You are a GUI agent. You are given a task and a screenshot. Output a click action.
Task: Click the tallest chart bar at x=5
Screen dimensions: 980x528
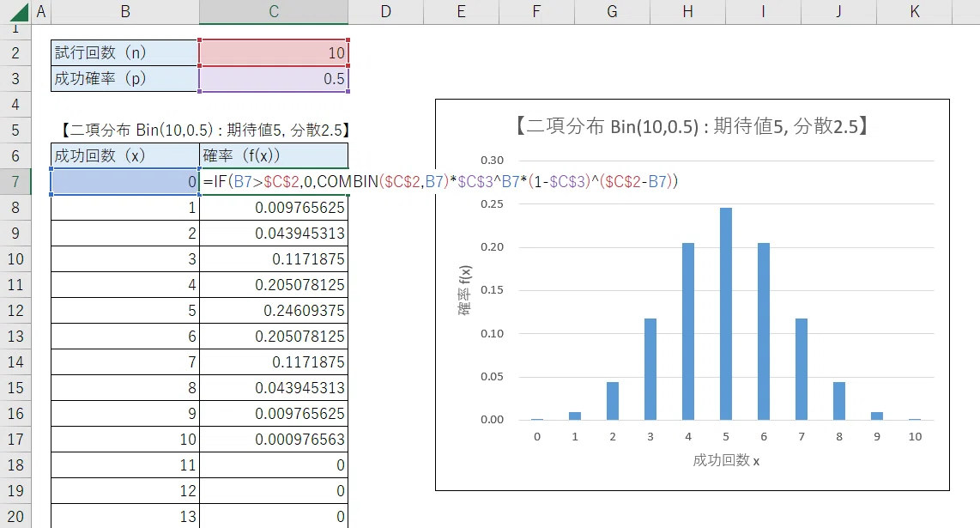coord(726,313)
